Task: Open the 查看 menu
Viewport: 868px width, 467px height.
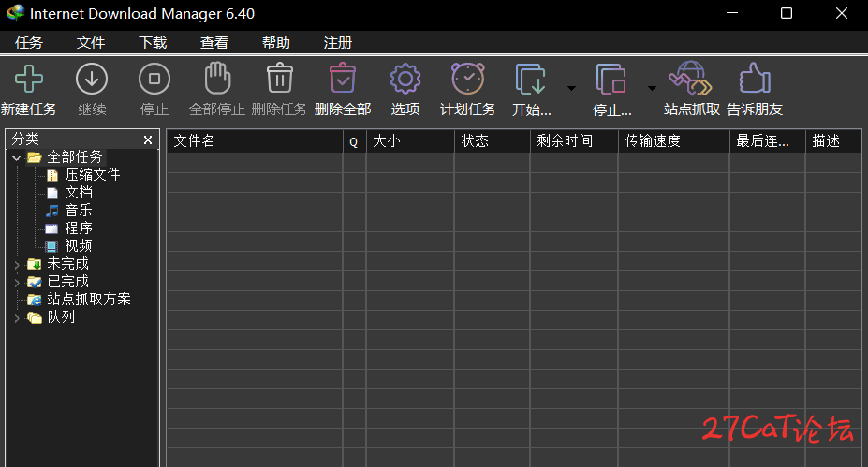Action: coord(214,43)
